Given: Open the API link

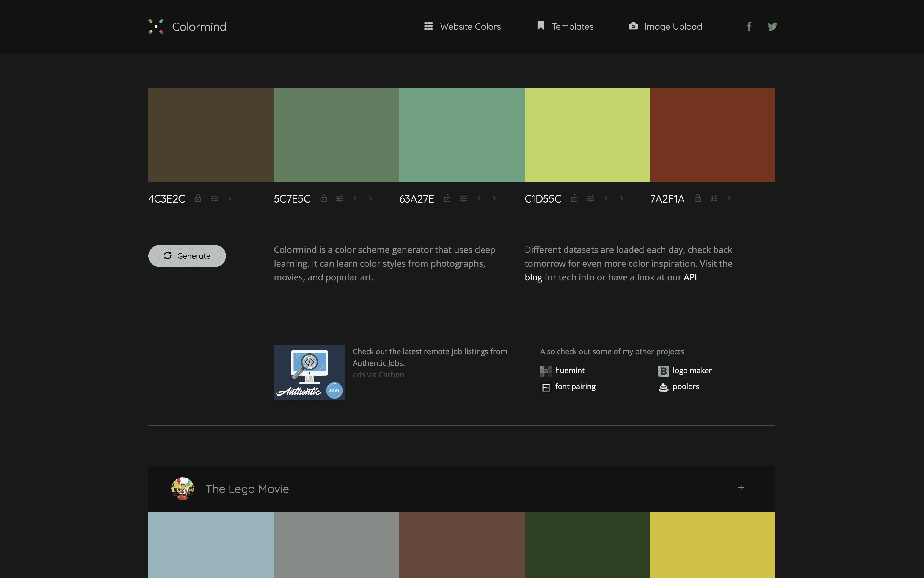Looking at the screenshot, I should (x=690, y=277).
